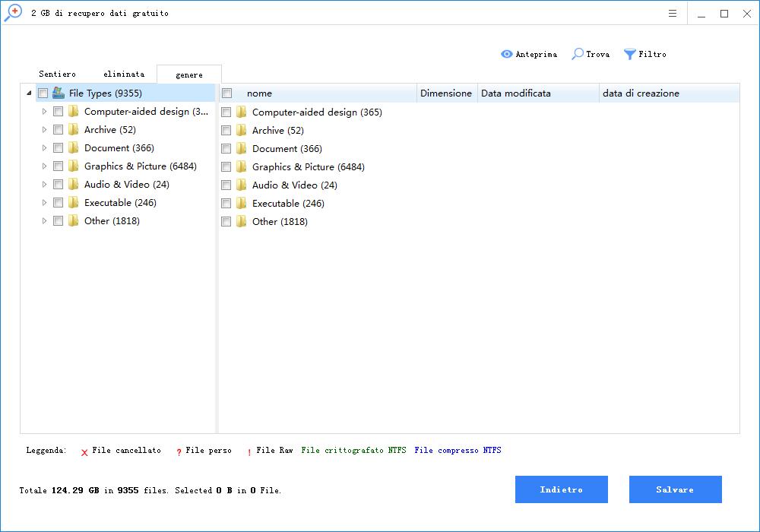Click the File Types root icon
Screen dimensions: 760x532
[59, 93]
